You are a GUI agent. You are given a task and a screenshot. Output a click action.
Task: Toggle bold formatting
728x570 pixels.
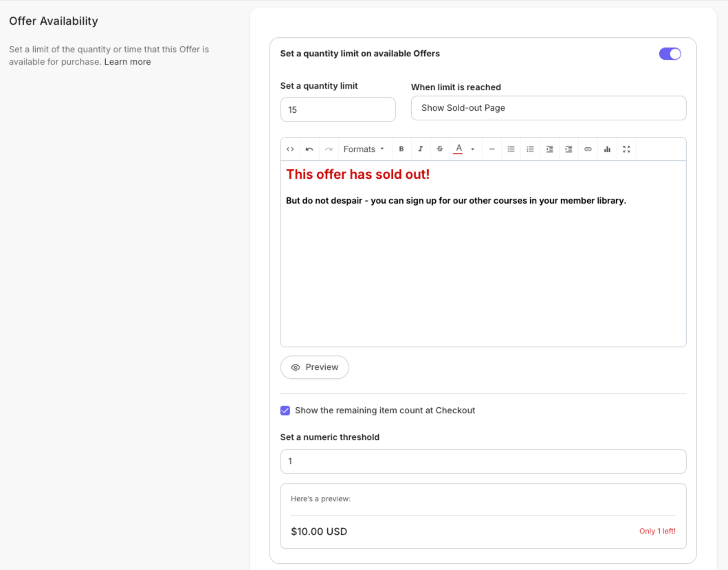[x=401, y=149]
